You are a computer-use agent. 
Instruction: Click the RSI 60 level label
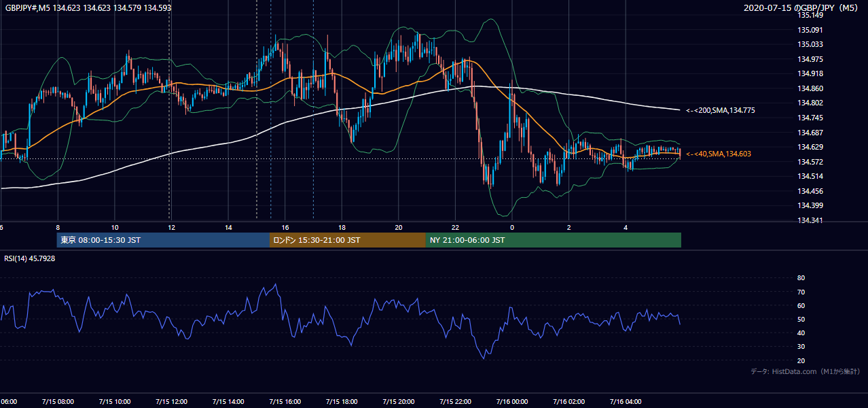[801, 305]
